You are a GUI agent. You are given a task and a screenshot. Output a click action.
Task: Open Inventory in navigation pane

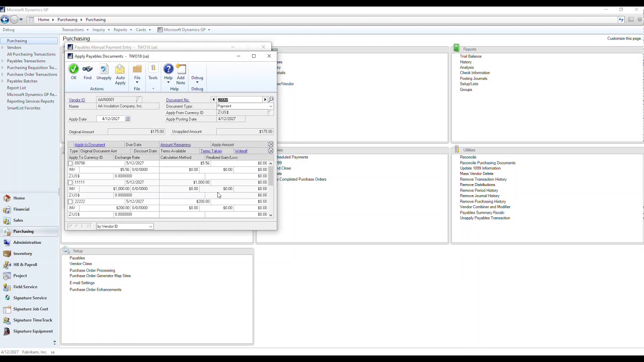coord(23,253)
